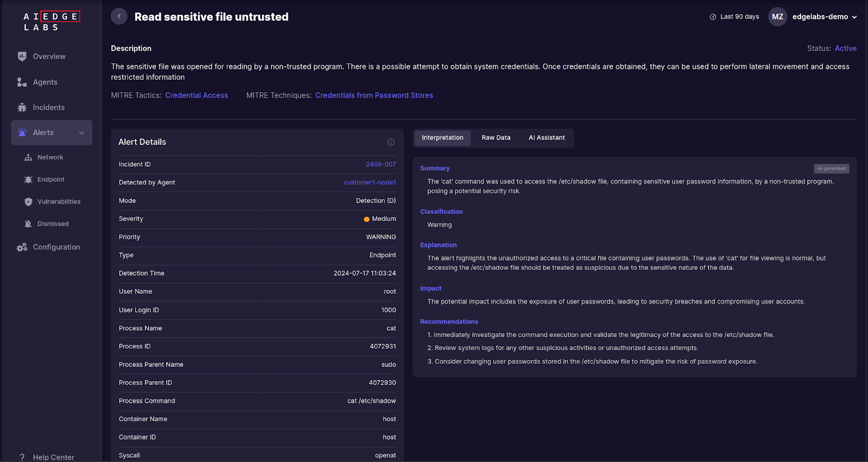Click the back arrow button
This screenshot has width=868, height=462.
pyautogui.click(x=119, y=16)
